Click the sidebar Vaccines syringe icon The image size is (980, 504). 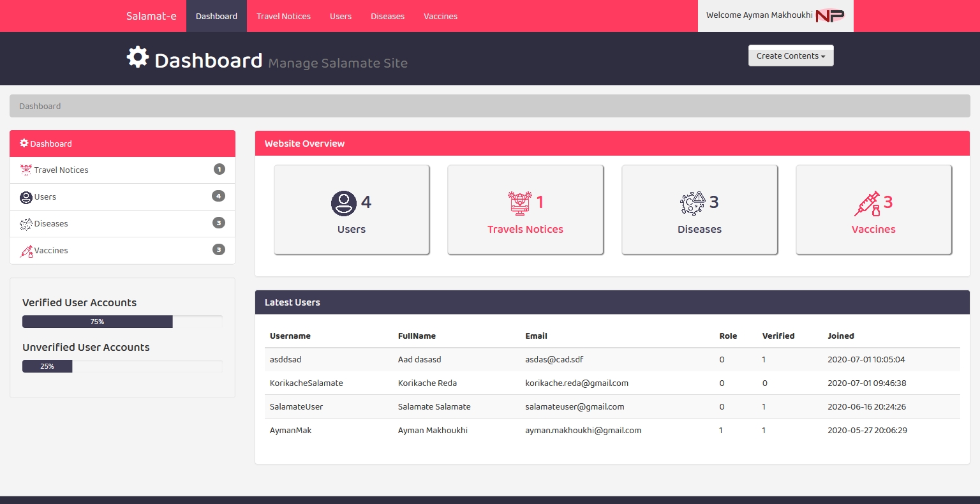pos(26,251)
